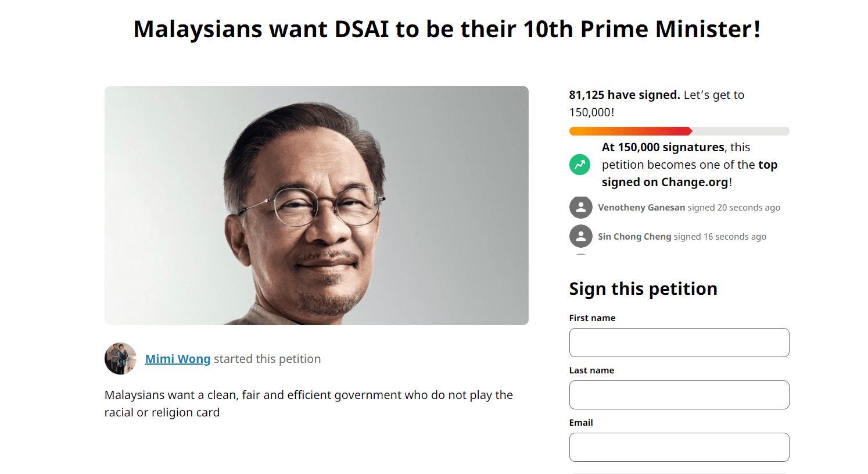The width and height of the screenshot is (868, 474).
Task: Click the person silhouette icon beside Sin Chong Cheng
Action: point(580,236)
